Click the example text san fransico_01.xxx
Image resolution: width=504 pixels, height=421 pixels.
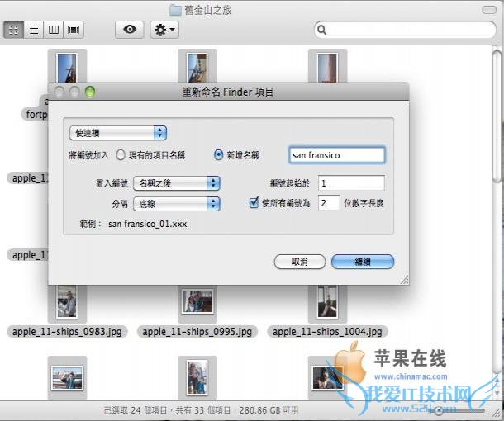[148, 225]
